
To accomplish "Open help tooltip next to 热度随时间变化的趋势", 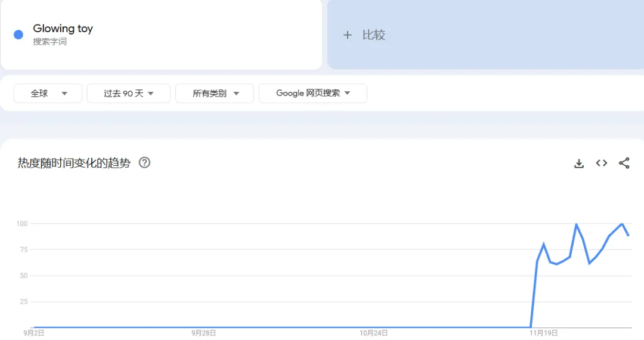I will point(144,163).
